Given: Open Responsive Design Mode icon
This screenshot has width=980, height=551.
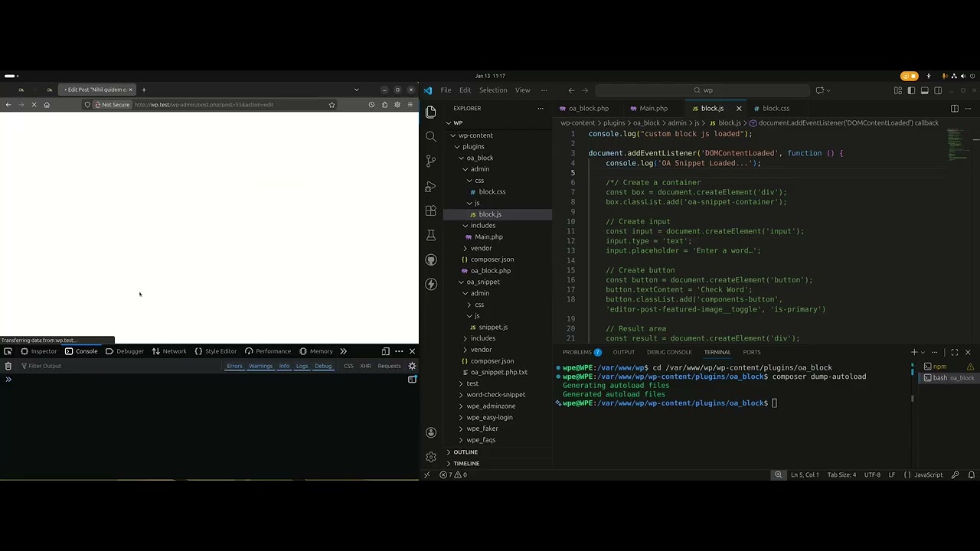Looking at the screenshot, I should pyautogui.click(x=385, y=351).
